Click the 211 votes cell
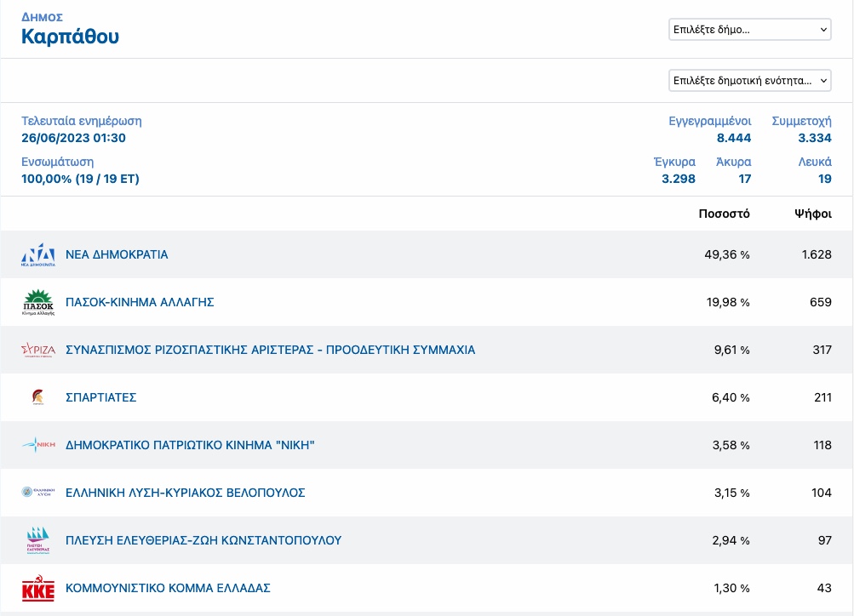 [822, 397]
